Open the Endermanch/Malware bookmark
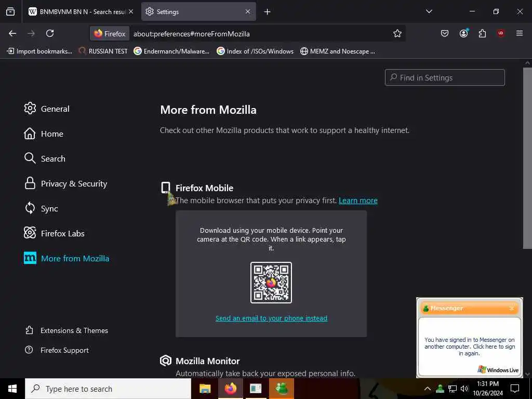Viewport: 532px width, 399px height. click(x=171, y=51)
